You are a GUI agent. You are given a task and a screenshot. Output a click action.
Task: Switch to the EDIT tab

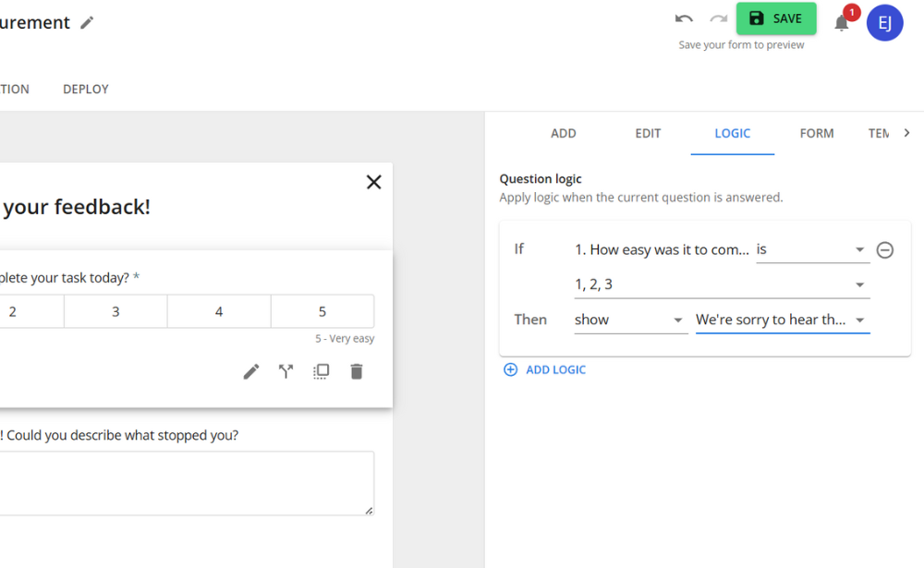pyautogui.click(x=648, y=133)
